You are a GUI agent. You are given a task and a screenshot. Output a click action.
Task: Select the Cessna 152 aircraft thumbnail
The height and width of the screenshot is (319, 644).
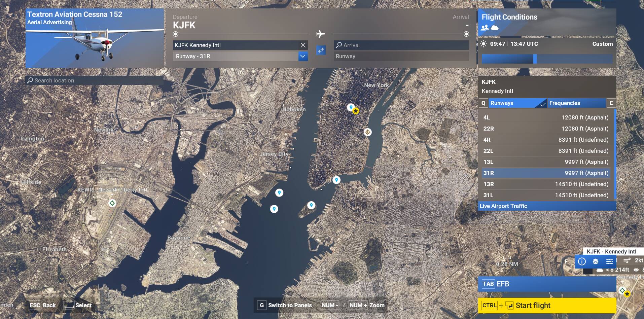pos(95,38)
